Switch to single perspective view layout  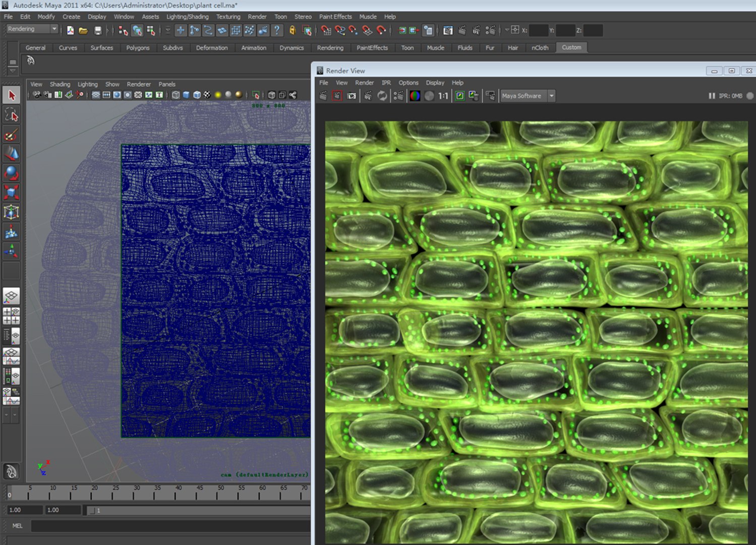pos(11,296)
